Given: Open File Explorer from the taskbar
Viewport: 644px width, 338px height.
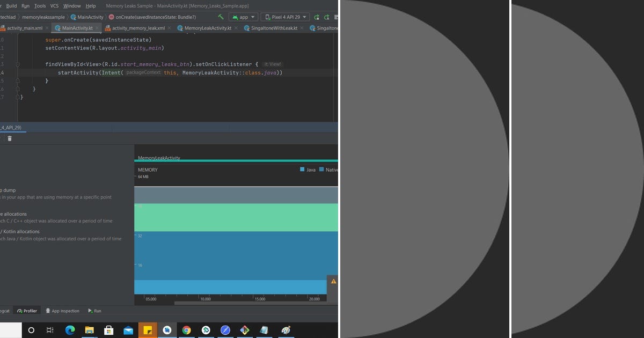Looking at the screenshot, I should pos(89,330).
